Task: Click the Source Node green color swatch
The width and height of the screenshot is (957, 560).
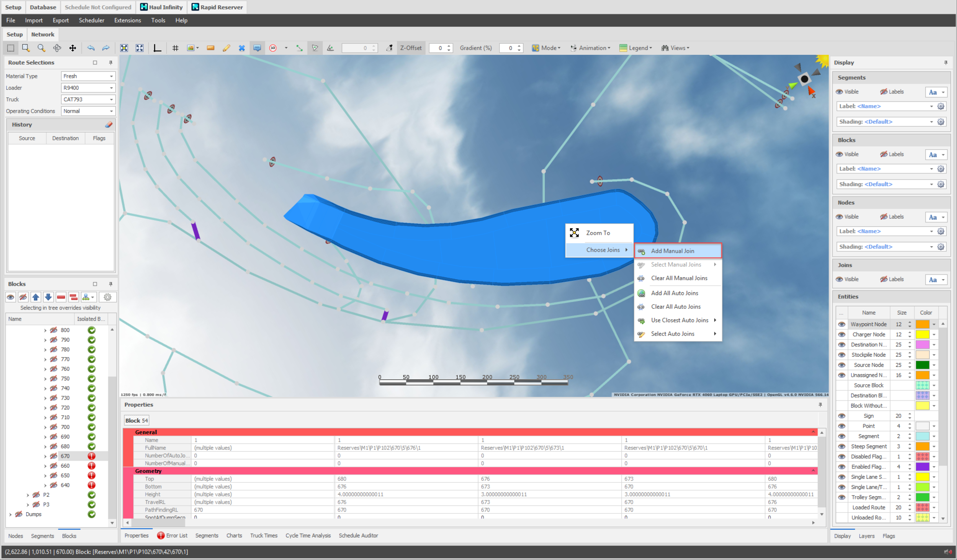Action: (x=922, y=365)
